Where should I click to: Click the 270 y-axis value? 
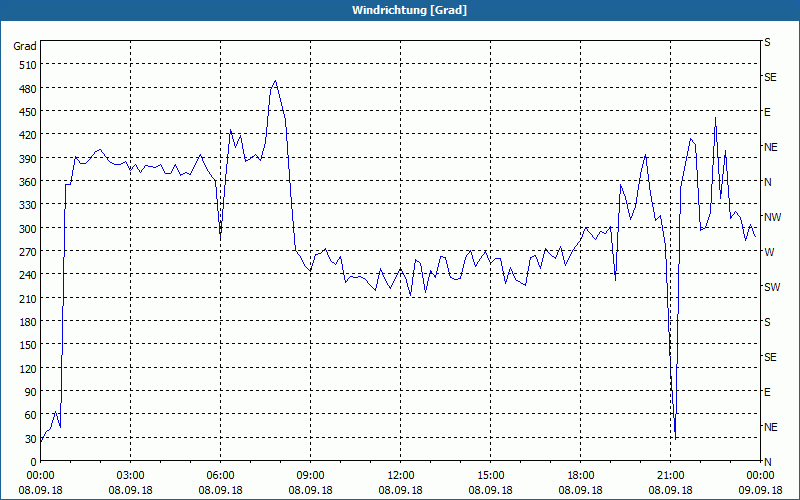pyautogui.click(x=28, y=252)
